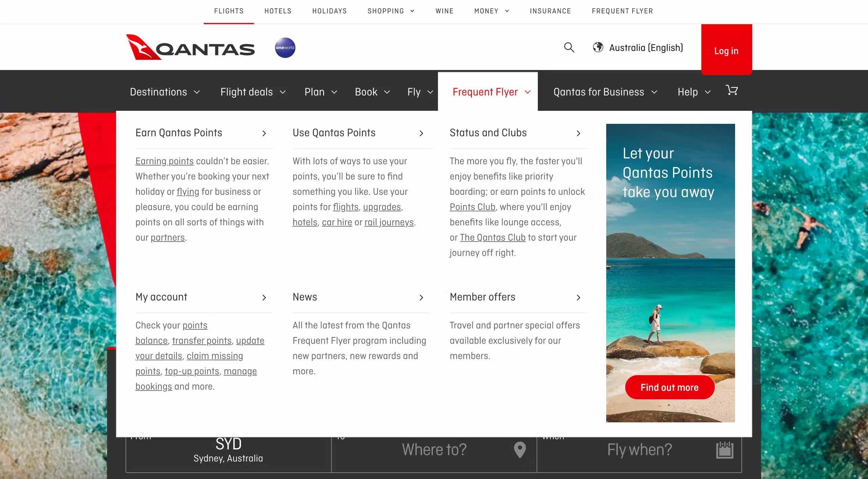Click the Where to destination field
The height and width of the screenshot is (479, 868).
click(434, 454)
